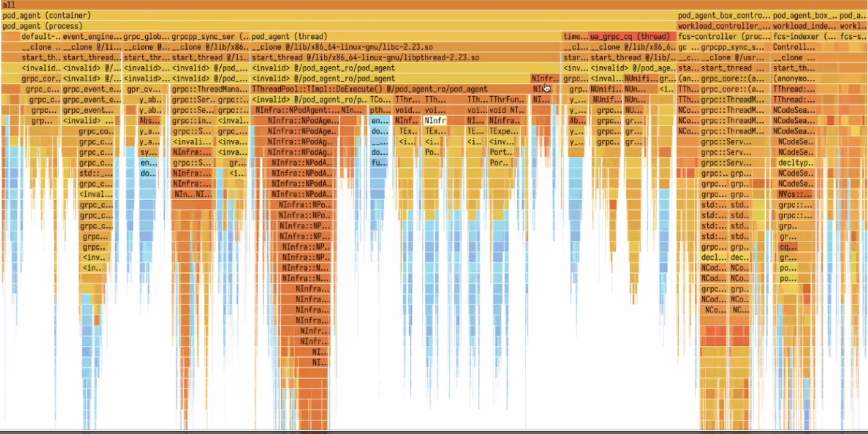The height and width of the screenshot is (434, 868).
Task: Select the pod_agent (container) frame
Action: pyautogui.click(x=273, y=15)
